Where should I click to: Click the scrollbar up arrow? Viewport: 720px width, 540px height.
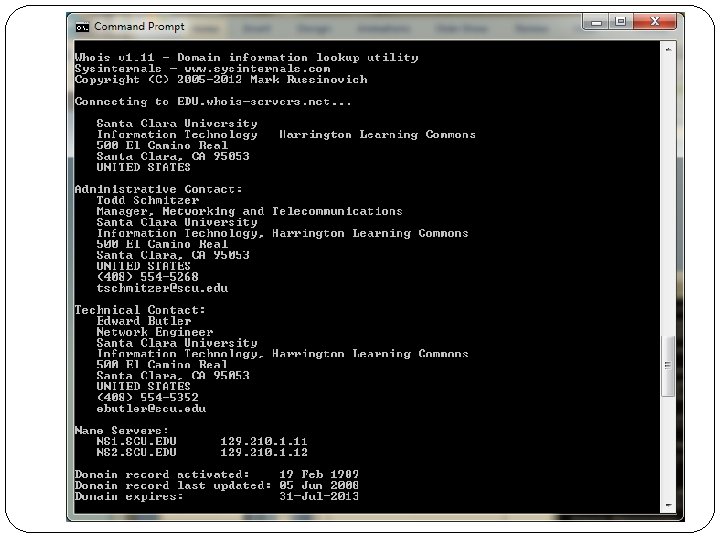668,50
